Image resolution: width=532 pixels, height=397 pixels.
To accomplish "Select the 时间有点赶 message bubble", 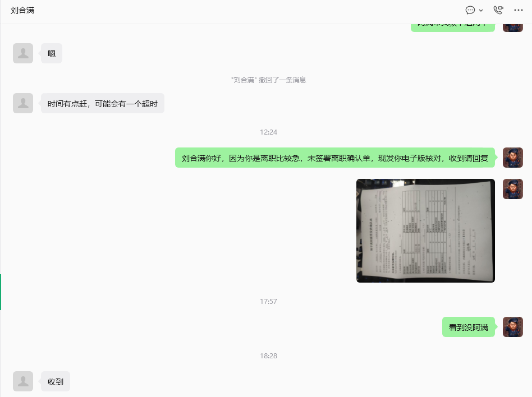I will (103, 103).
